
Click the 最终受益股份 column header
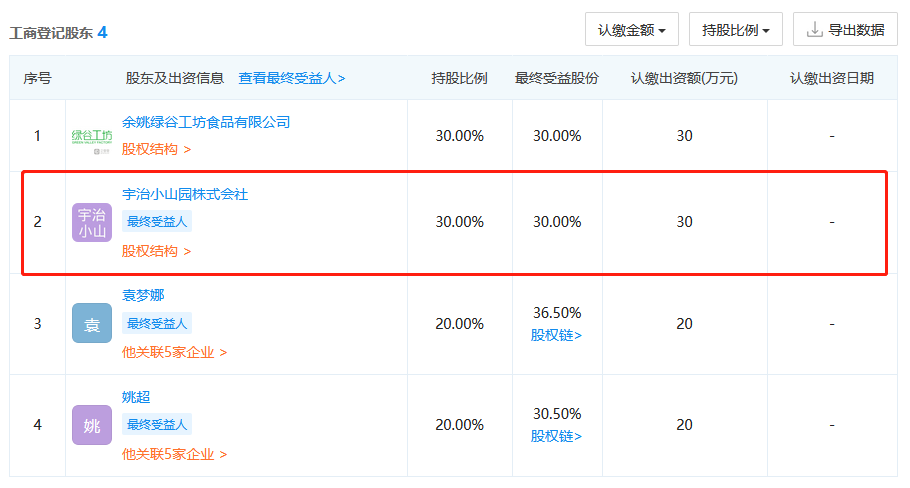[x=557, y=78]
